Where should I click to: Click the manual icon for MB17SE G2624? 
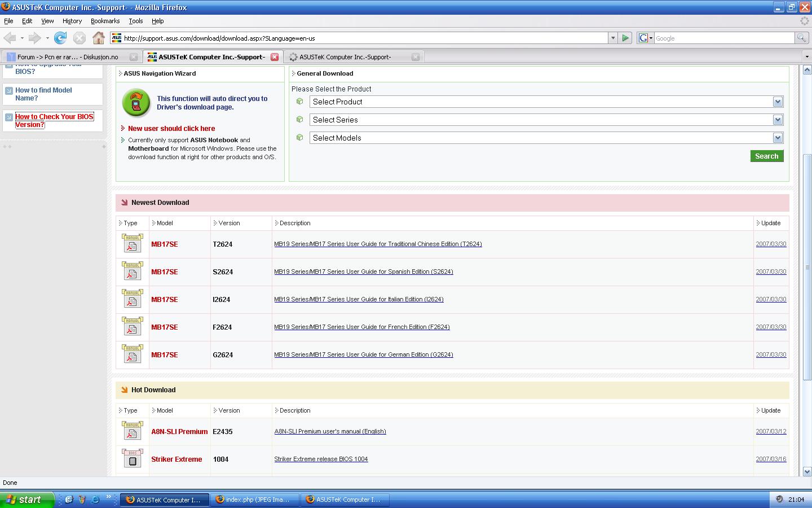(x=132, y=354)
